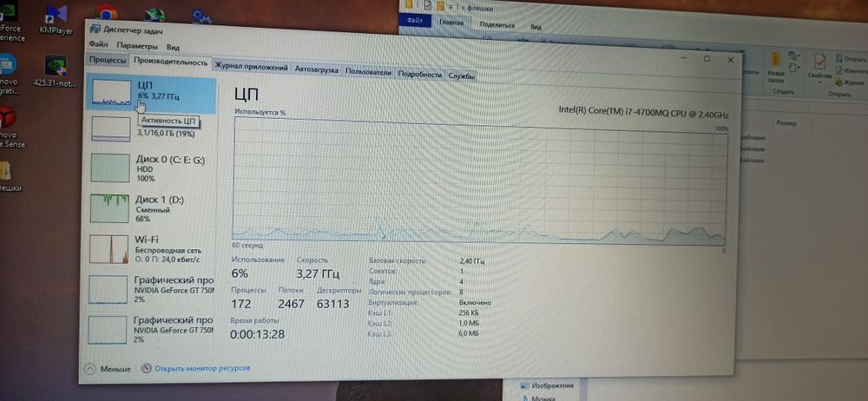Click the Меньше collapse chevron icon
The height and width of the screenshot is (401, 868).
[90, 368]
